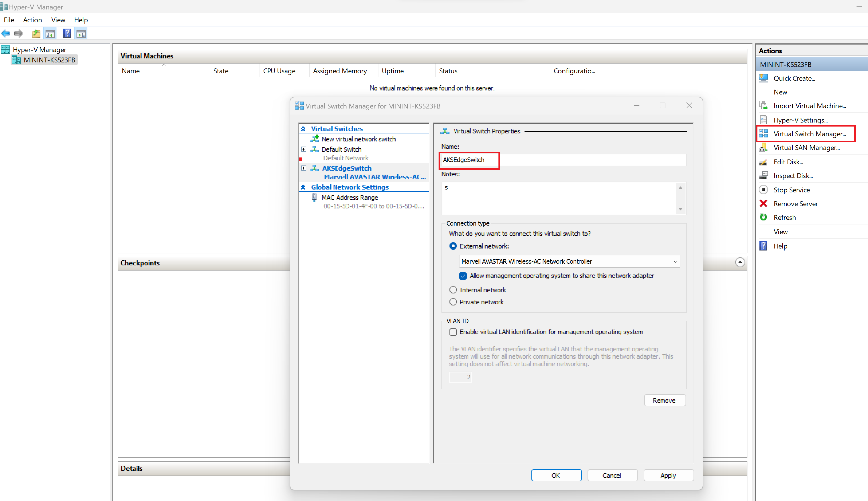Open the View submenu in Actions

pos(781,232)
